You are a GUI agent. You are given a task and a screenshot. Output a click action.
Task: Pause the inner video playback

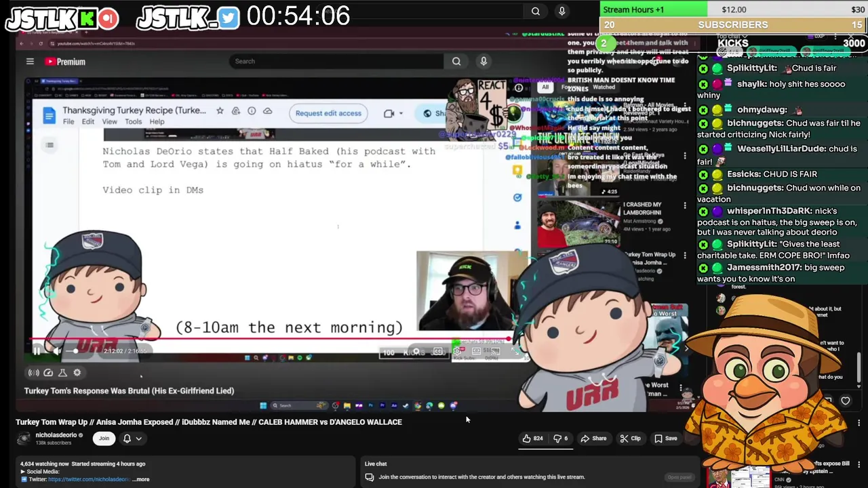[37, 350]
